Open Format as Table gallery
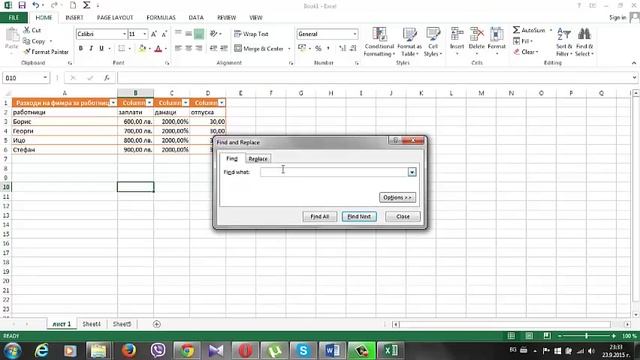Screen dimensions: 640x360 pyautogui.click(x=409, y=42)
